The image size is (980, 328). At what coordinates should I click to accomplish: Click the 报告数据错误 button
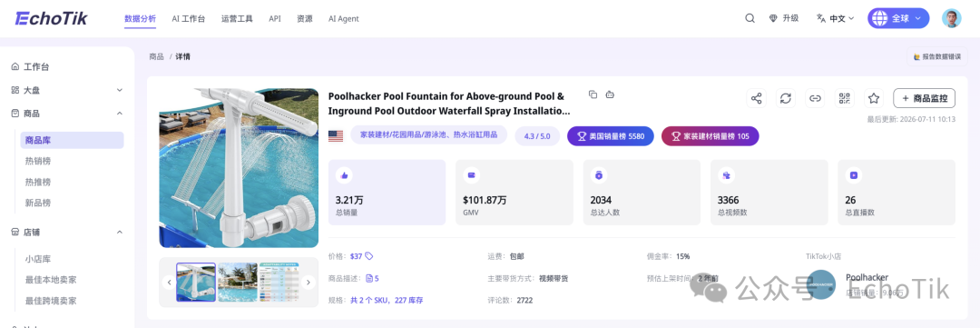[x=936, y=56]
